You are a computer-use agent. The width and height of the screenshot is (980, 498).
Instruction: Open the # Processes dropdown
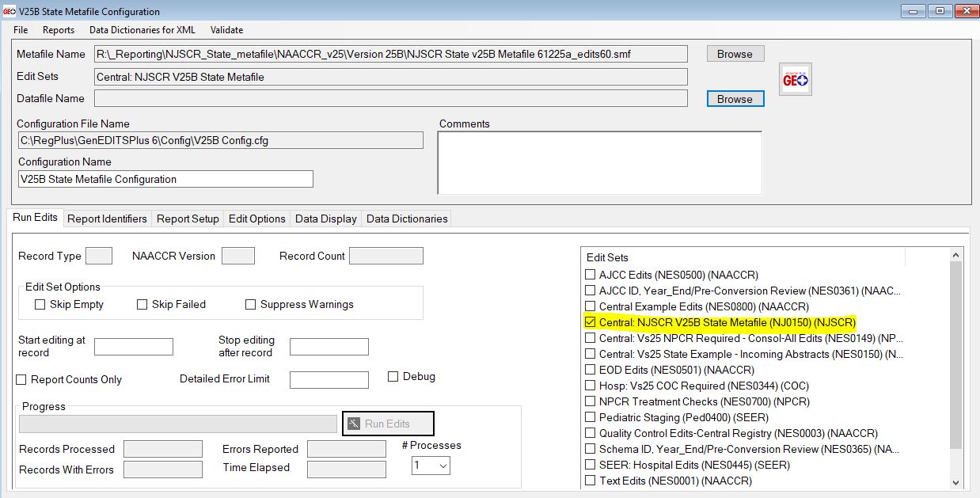(431, 466)
